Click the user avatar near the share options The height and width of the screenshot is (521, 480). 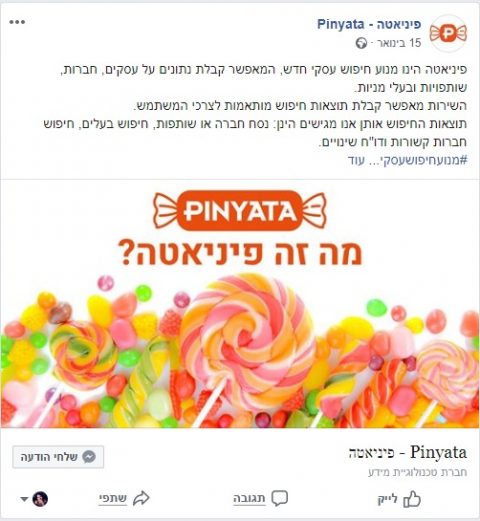point(40,499)
